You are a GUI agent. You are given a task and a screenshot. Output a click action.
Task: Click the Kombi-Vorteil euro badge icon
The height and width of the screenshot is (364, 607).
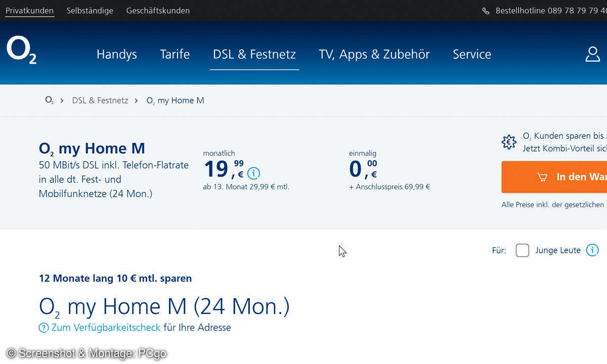509,142
